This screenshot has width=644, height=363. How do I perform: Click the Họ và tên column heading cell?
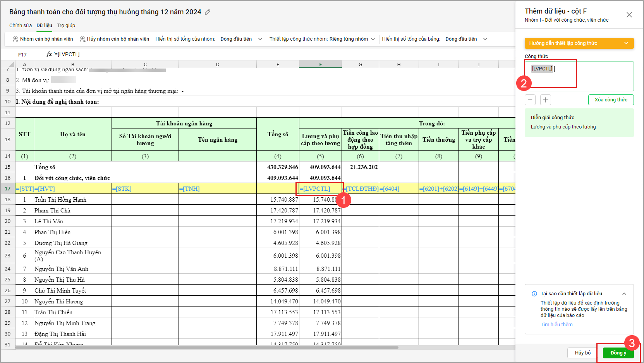coord(73,134)
